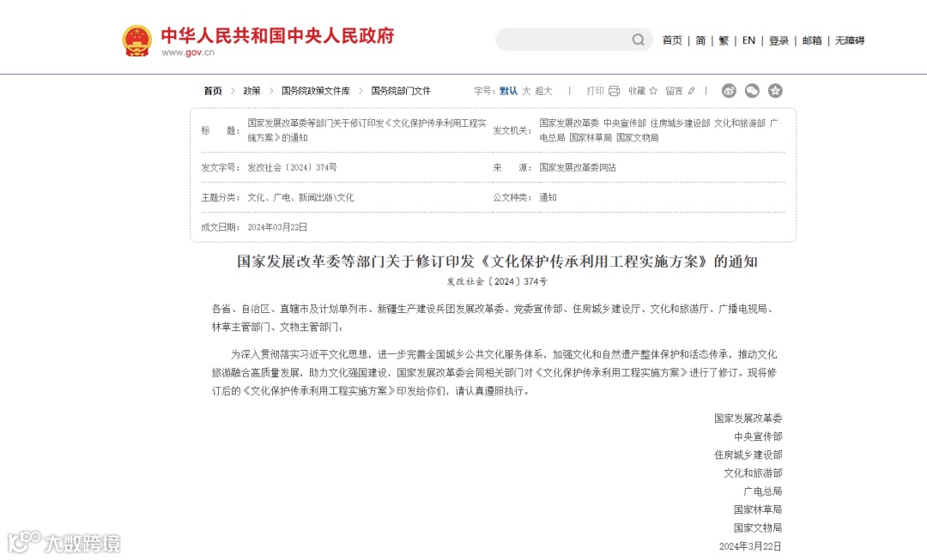Screen dimensions: 927x560
Task: Click the site title 中华人民共和国中央人民政府
Action: click(277, 35)
